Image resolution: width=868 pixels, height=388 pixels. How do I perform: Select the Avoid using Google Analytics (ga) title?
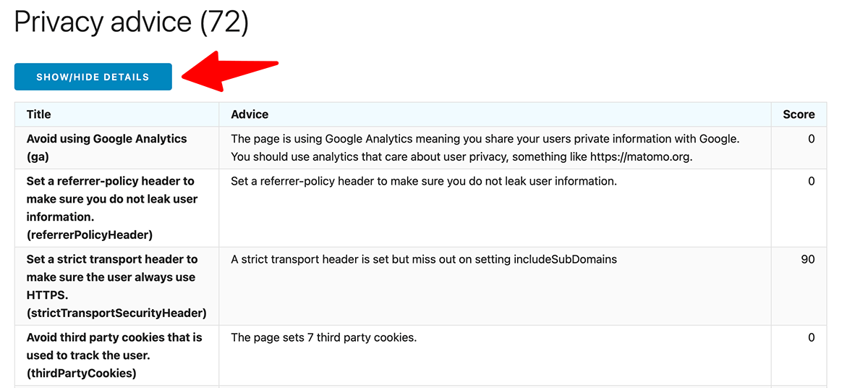[107, 148]
